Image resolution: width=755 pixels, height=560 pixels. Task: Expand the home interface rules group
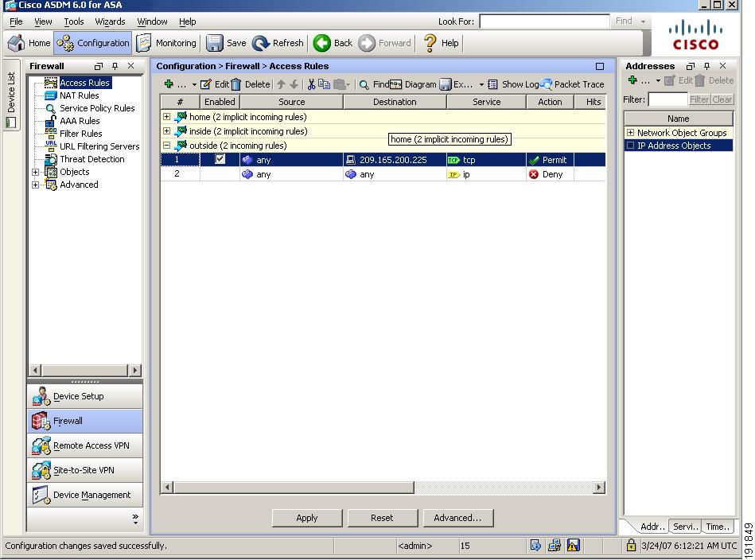click(x=166, y=116)
